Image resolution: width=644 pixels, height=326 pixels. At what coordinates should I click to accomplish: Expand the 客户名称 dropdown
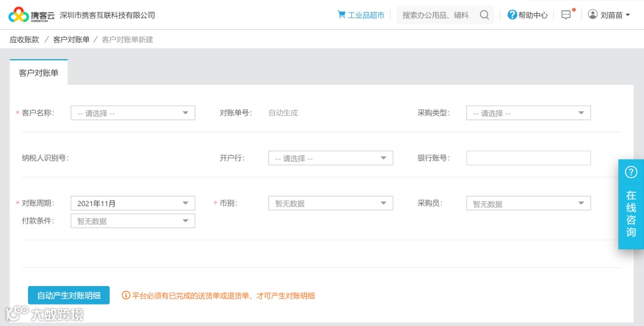coord(132,113)
